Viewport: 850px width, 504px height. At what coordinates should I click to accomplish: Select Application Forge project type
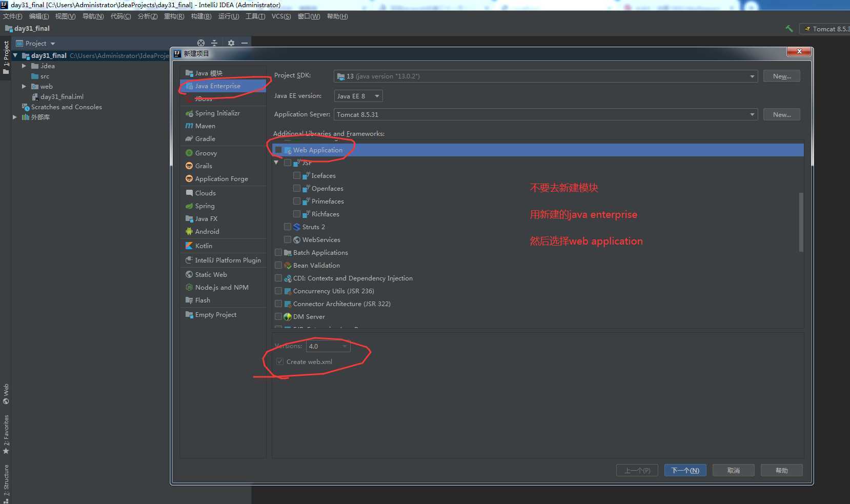[x=221, y=178]
